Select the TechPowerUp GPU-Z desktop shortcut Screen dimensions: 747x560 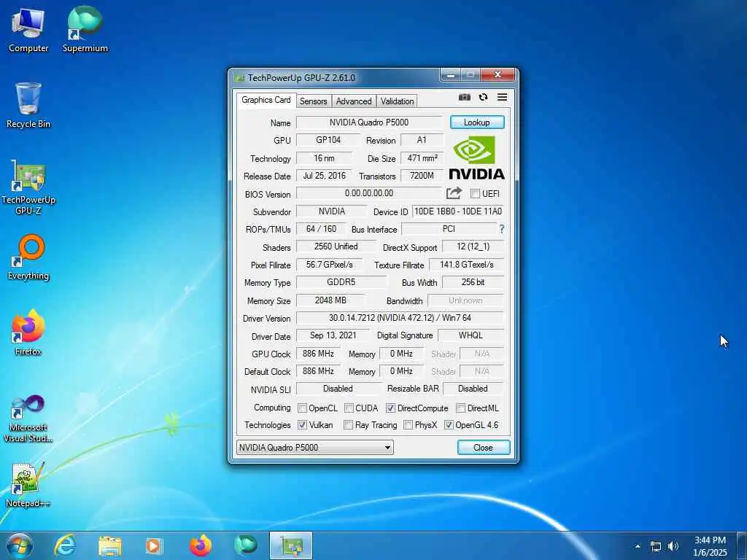coord(28,187)
